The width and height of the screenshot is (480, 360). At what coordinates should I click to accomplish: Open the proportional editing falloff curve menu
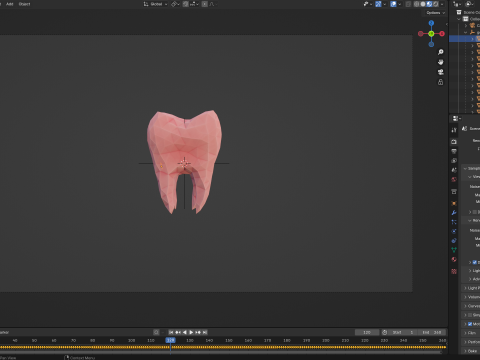[213, 4]
